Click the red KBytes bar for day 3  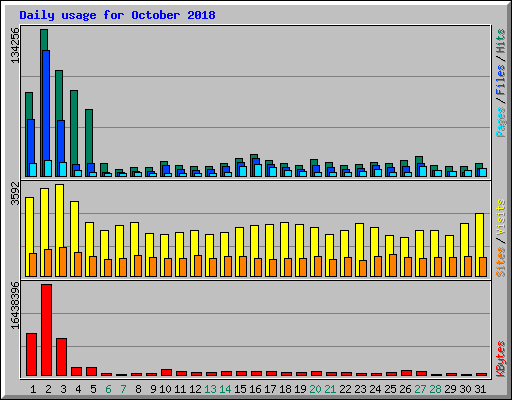point(61,357)
